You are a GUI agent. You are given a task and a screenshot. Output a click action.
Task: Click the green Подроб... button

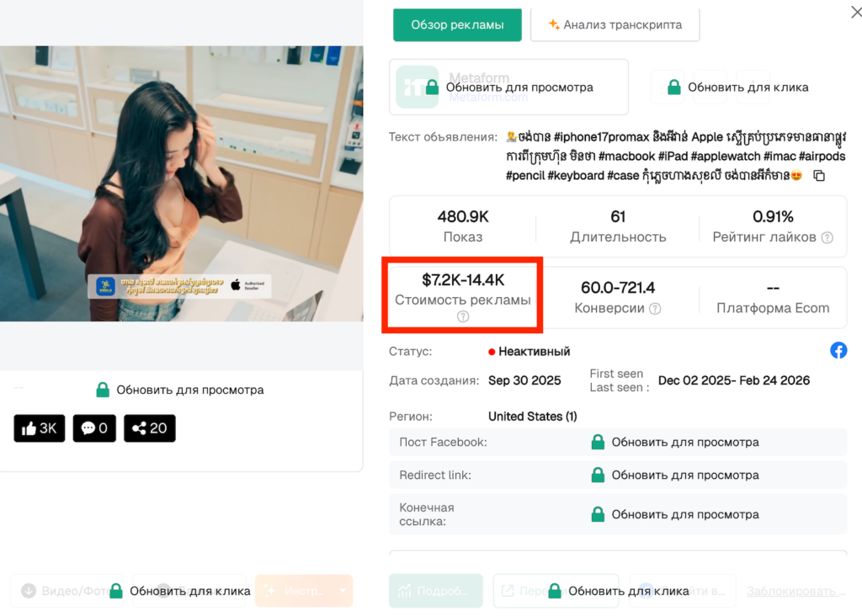435,591
